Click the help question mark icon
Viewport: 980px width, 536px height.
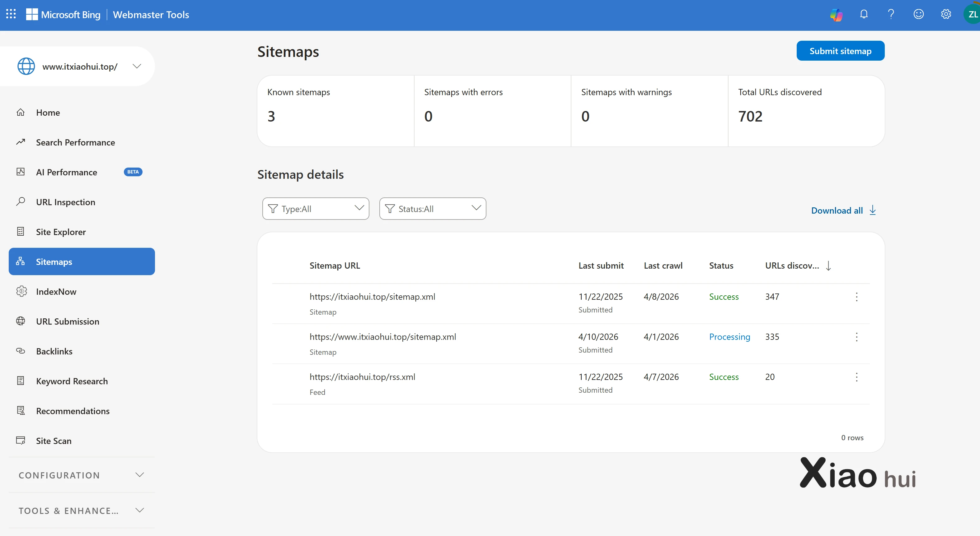pyautogui.click(x=891, y=14)
